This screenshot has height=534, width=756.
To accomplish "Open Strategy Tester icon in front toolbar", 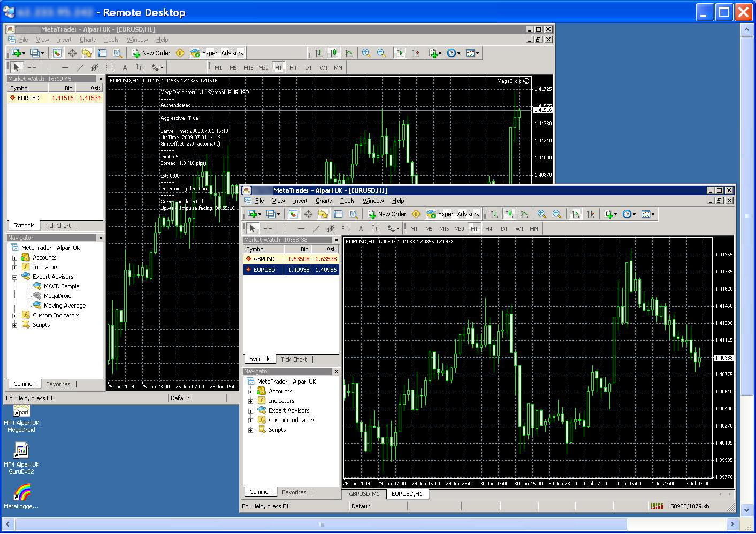I will 353,214.
